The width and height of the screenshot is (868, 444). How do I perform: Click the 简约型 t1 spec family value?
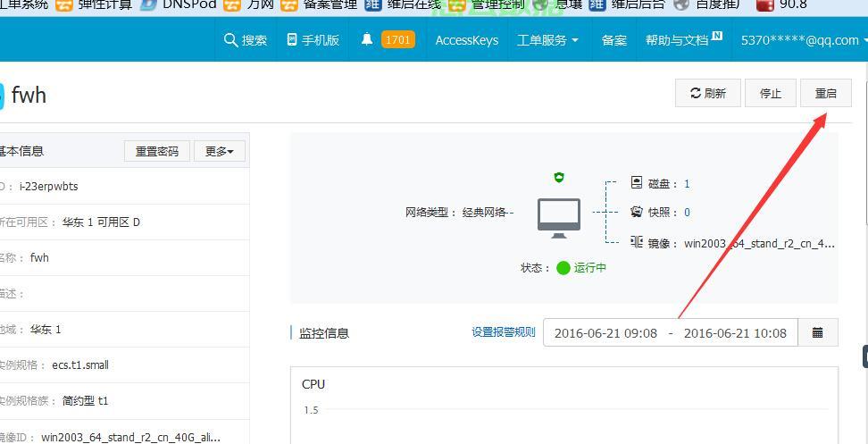[85, 401]
